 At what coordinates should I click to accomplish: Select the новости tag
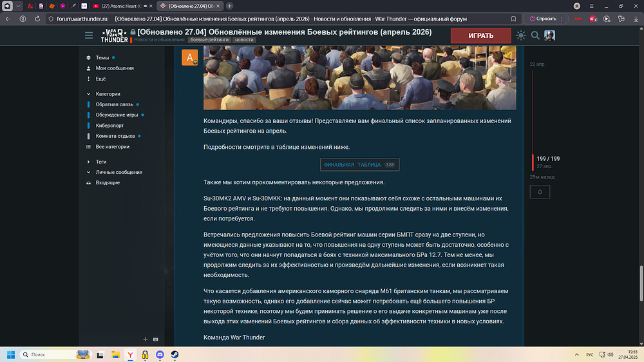coord(244,40)
